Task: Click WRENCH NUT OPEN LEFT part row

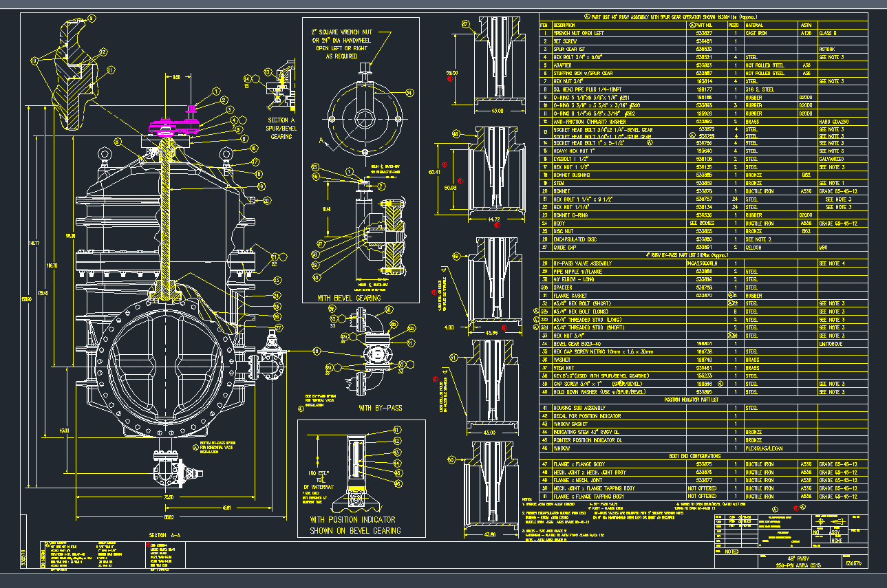Action: 579,32
